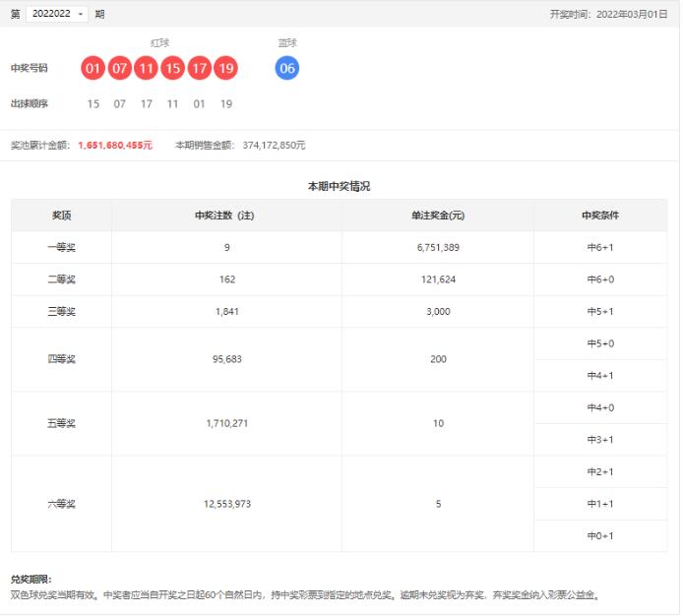Click the 中3+1 condition cell
Image resolution: width=683 pixels, height=616 pixels.
coord(600,440)
